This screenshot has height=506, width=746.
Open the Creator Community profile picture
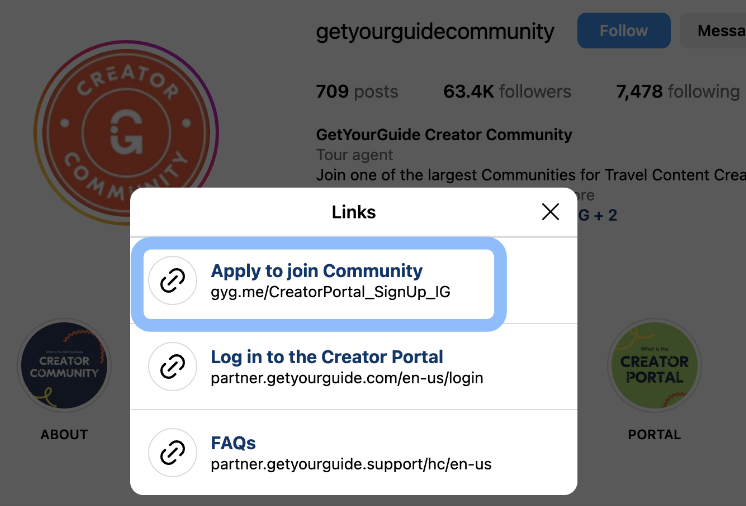point(126,132)
